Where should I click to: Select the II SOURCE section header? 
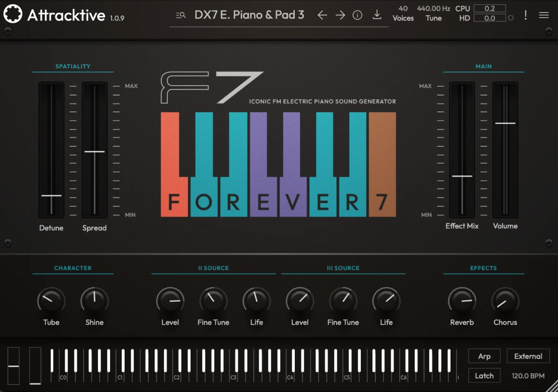[x=213, y=268]
